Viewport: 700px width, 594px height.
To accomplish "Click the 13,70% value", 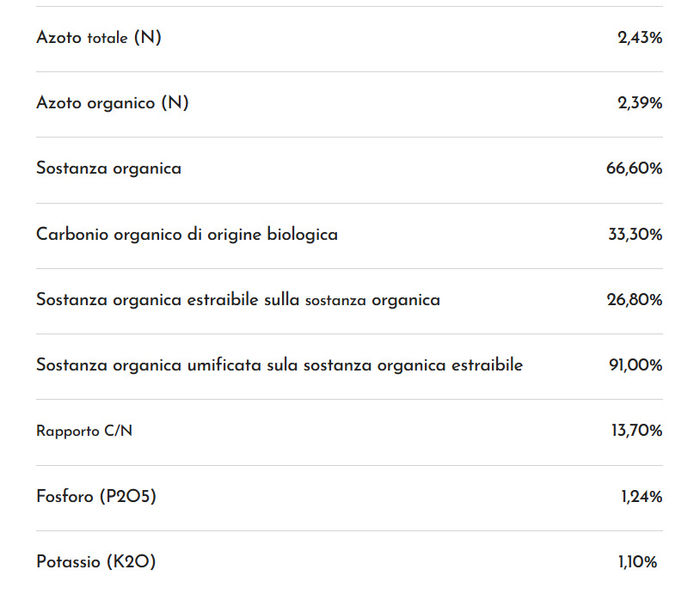I will 636,432.
